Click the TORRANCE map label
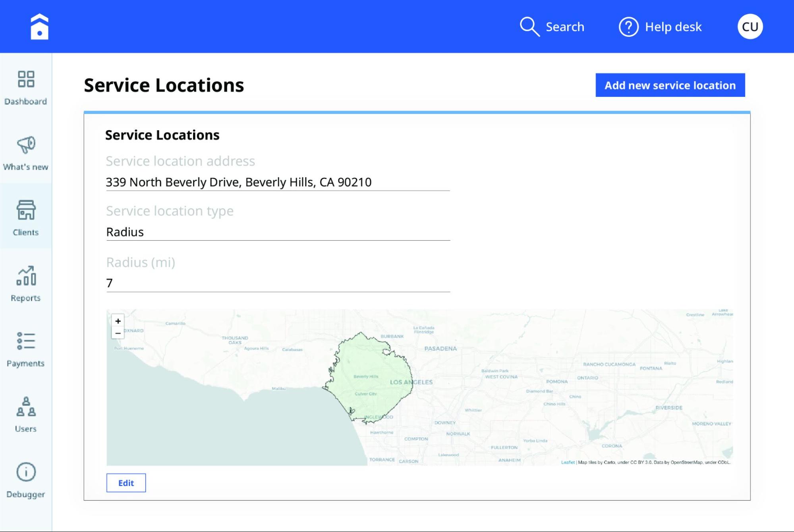Viewport: 794px width, 532px height. 382,460
